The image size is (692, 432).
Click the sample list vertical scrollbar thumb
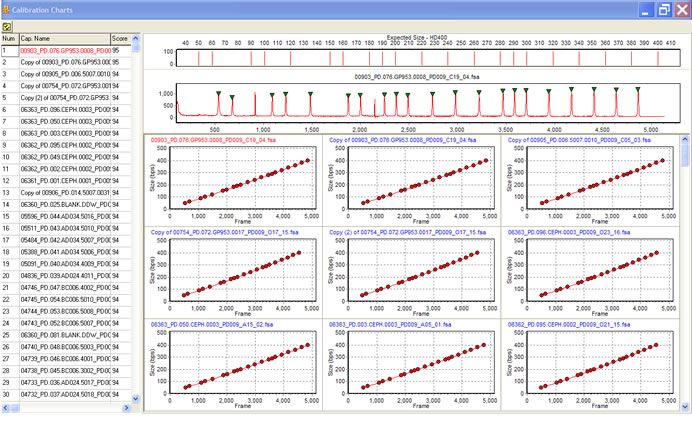[135, 48]
